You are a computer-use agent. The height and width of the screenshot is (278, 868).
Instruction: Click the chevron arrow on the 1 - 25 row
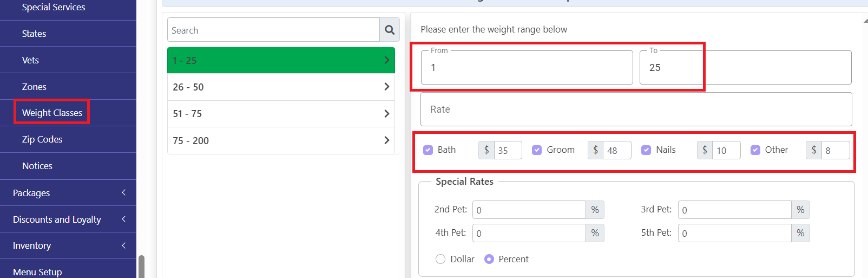click(x=386, y=60)
